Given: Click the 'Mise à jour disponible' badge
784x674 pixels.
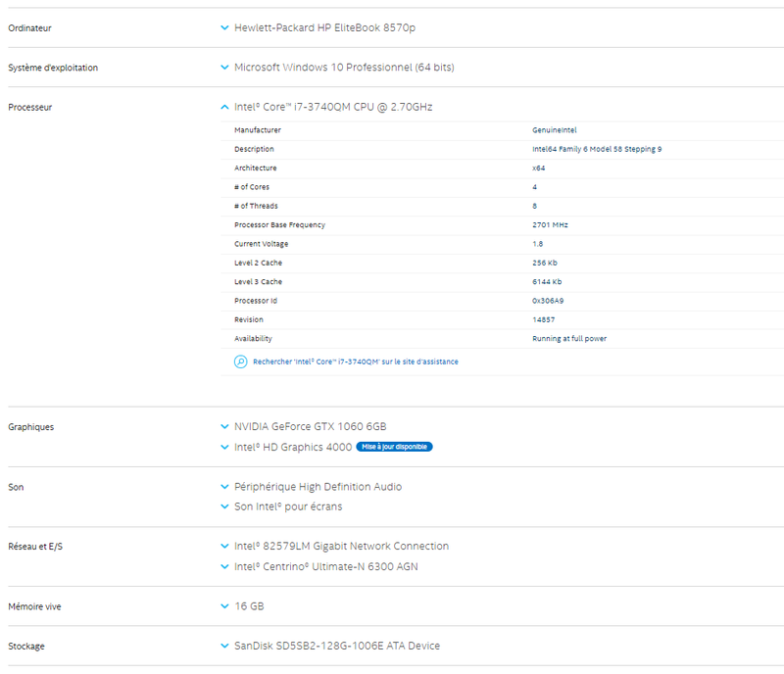Looking at the screenshot, I should tap(394, 447).
